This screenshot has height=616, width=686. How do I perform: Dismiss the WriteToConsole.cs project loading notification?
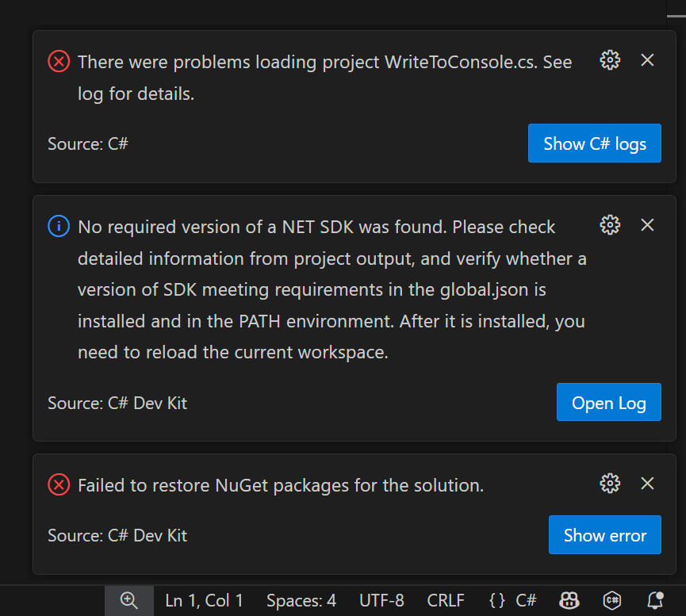click(x=647, y=60)
